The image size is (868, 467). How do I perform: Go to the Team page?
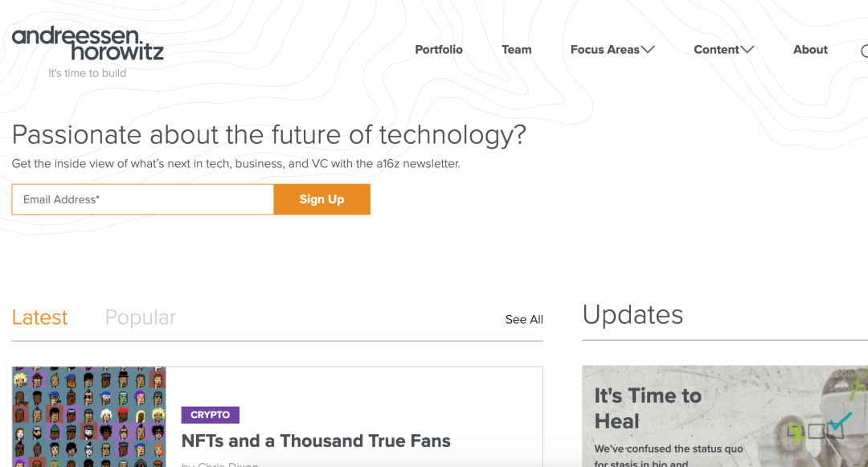[517, 50]
